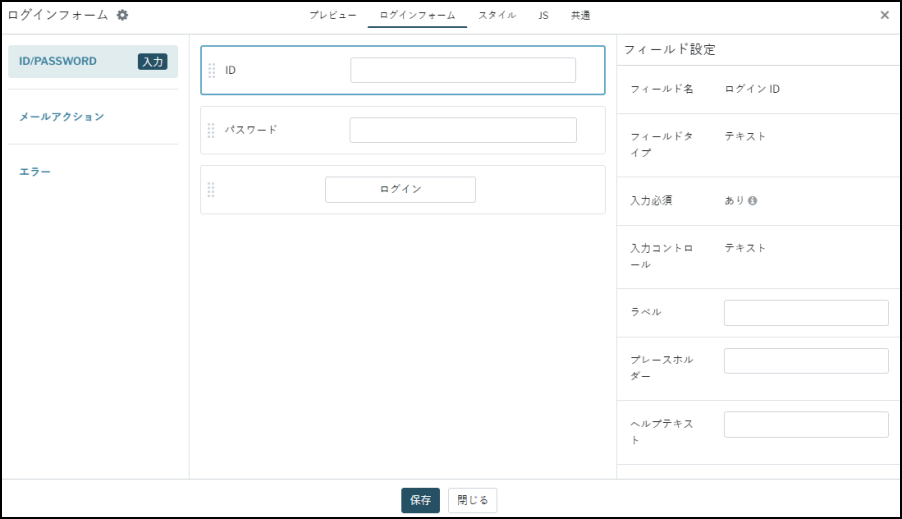Click the フィールド設定 heading
Image resolution: width=902 pixels, height=519 pixels.
[670, 49]
